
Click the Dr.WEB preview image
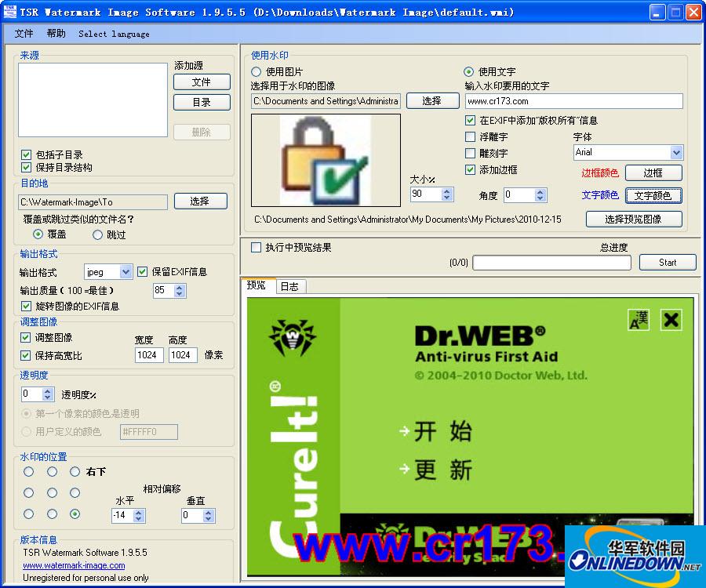click(x=470, y=437)
